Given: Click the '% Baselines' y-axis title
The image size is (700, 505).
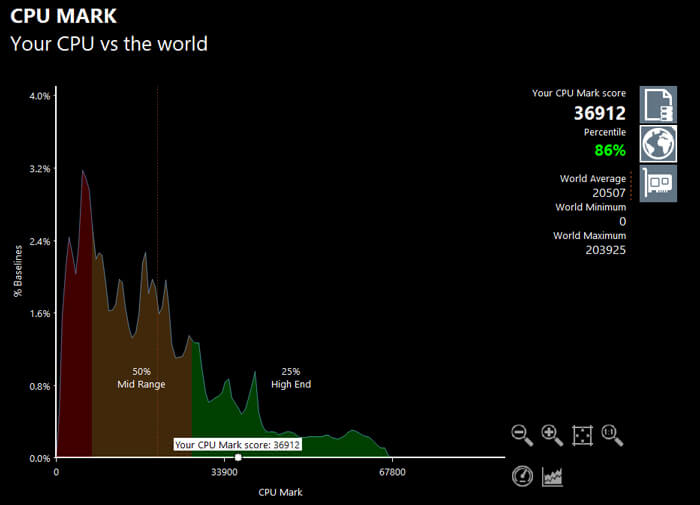Looking at the screenshot, I should (18, 271).
